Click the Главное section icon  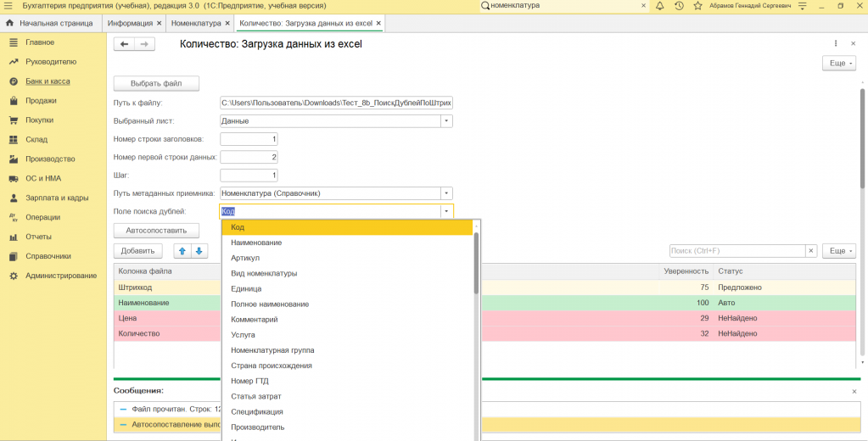[x=14, y=42]
